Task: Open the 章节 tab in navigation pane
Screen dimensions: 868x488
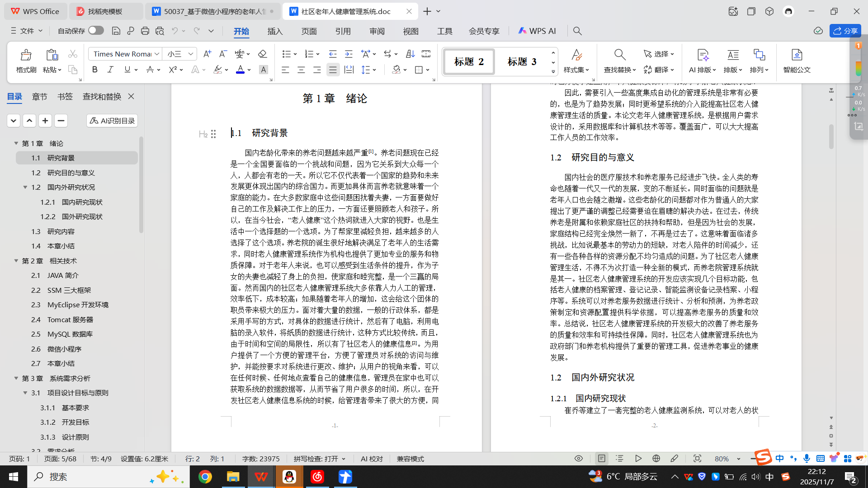Action: tap(40, 96)
